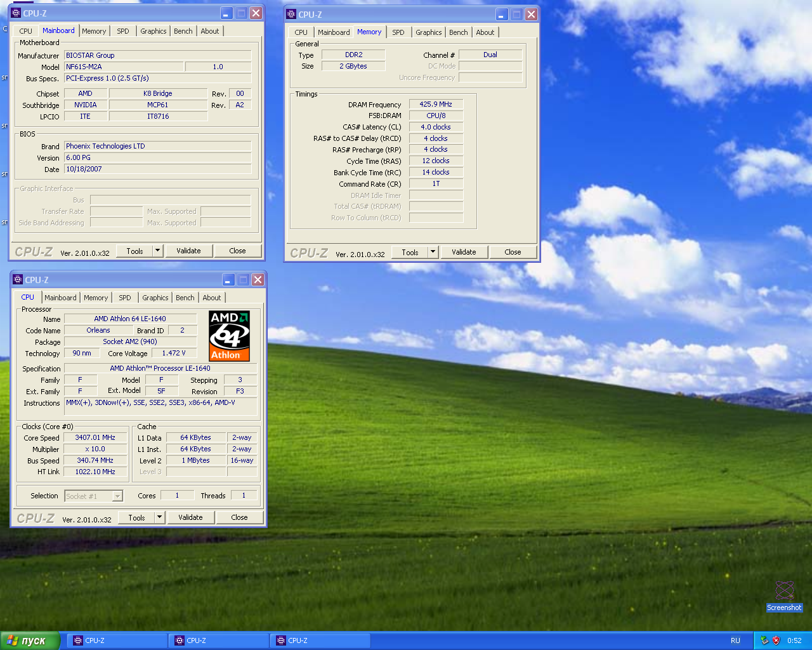This screenshot has height=650, width=812.
Task: Click Tools button in Memory window
Action: tap(410, 252)
